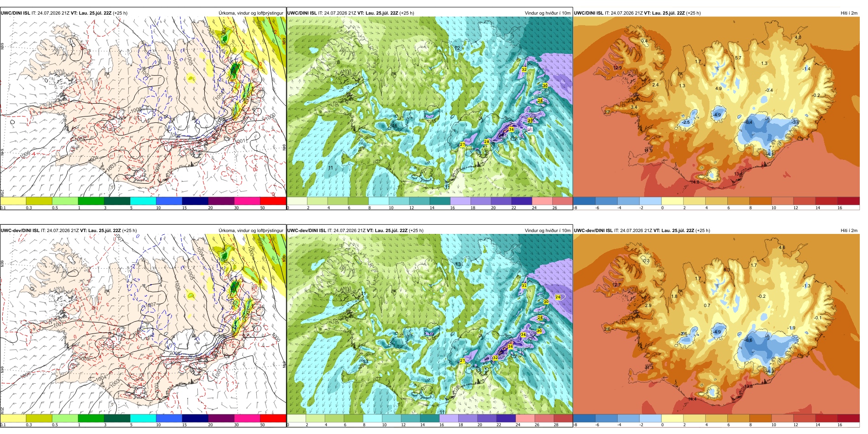Screen dimensions: 868x434
Task: Click the yellow 27 gust label on bottom wind map
Action: point(462,361)
